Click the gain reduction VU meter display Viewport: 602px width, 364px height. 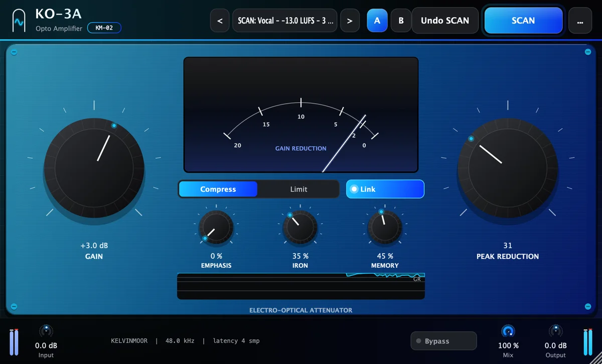click(301, 115)
